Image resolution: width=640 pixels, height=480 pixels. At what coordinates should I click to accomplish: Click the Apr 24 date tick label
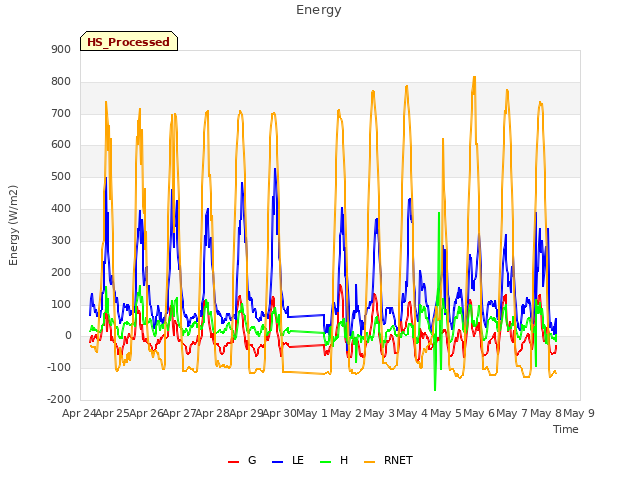(79, 413)
